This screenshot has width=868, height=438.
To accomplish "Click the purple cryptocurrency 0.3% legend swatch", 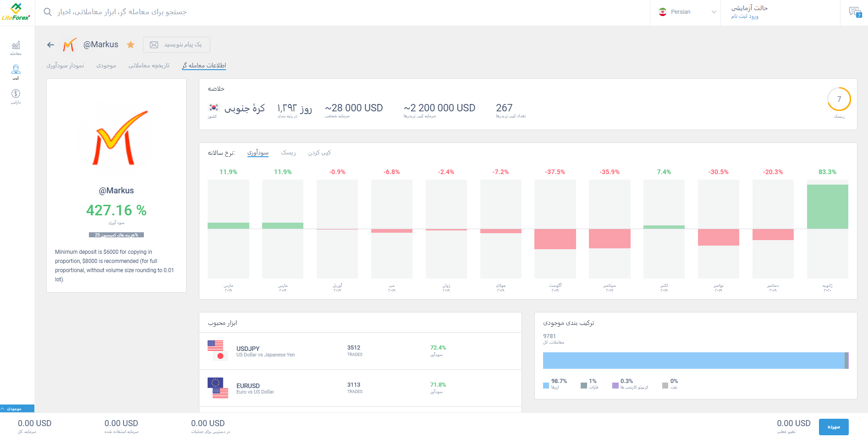I will [x=615, y=386].
